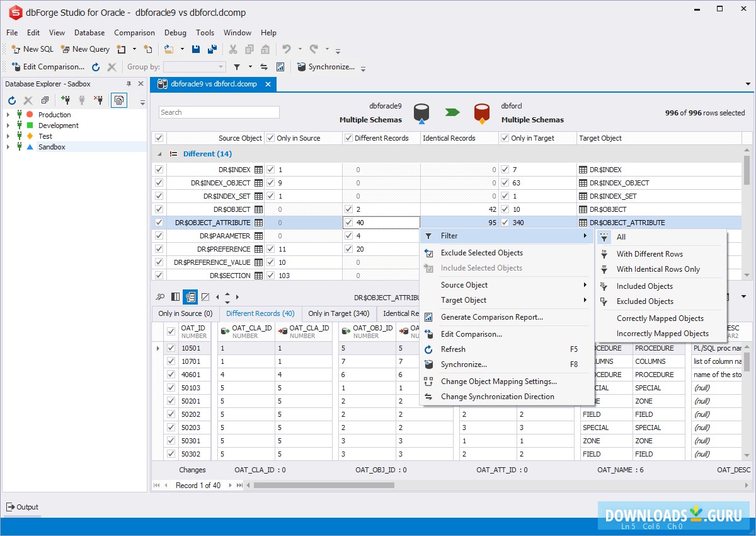756x536 pixels.
Task: Open the Group by dropdown
Action: (x=221, y=66)
